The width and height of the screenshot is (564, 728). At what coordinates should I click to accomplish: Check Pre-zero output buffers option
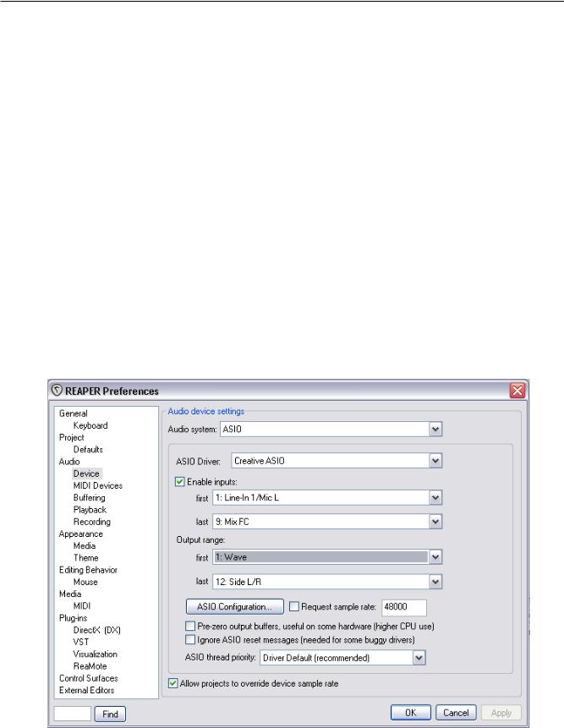click(x=190, y=626)
